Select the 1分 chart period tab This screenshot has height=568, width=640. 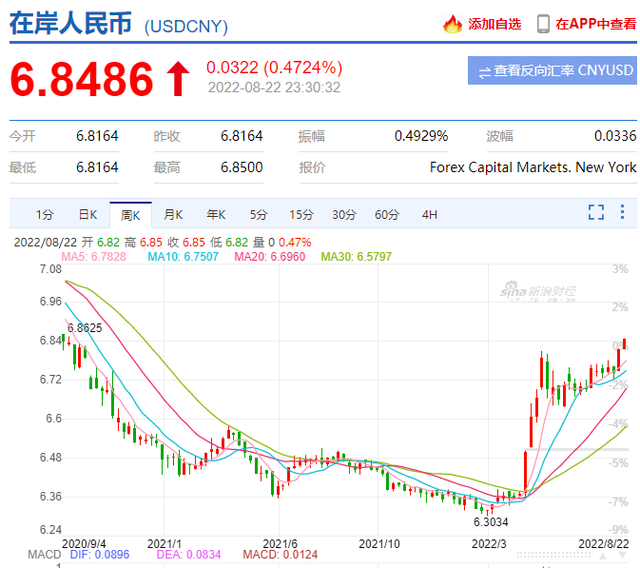tap(45, 214)
